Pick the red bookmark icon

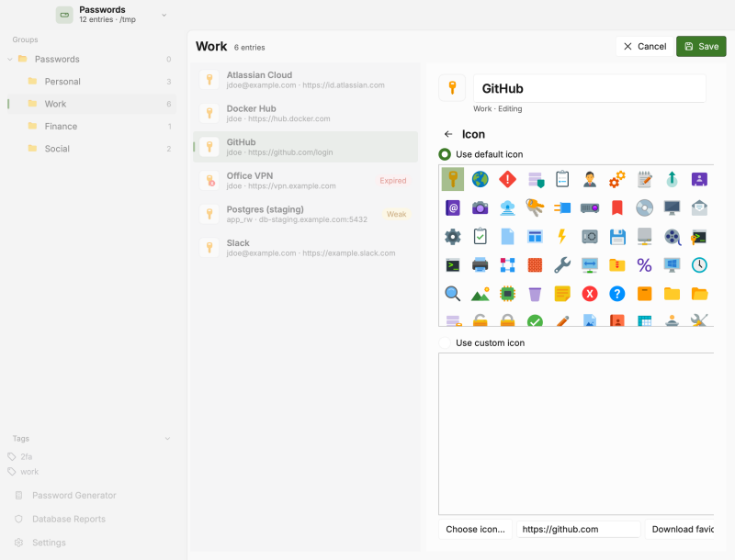tap(617, 207)
